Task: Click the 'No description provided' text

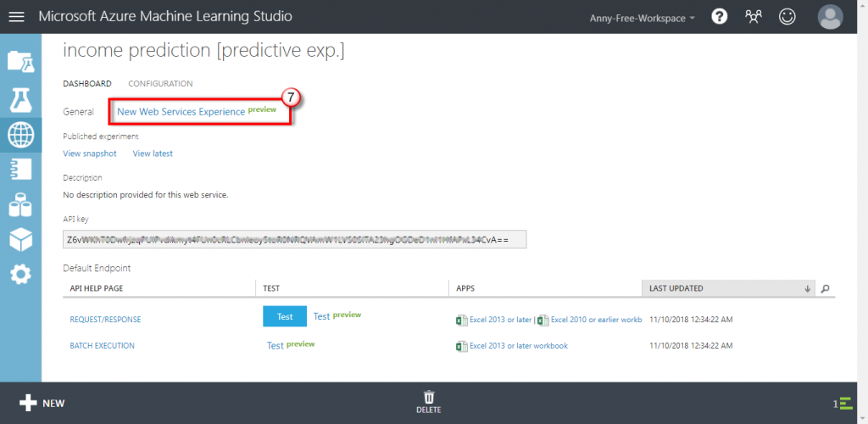Action: [146, 195]
